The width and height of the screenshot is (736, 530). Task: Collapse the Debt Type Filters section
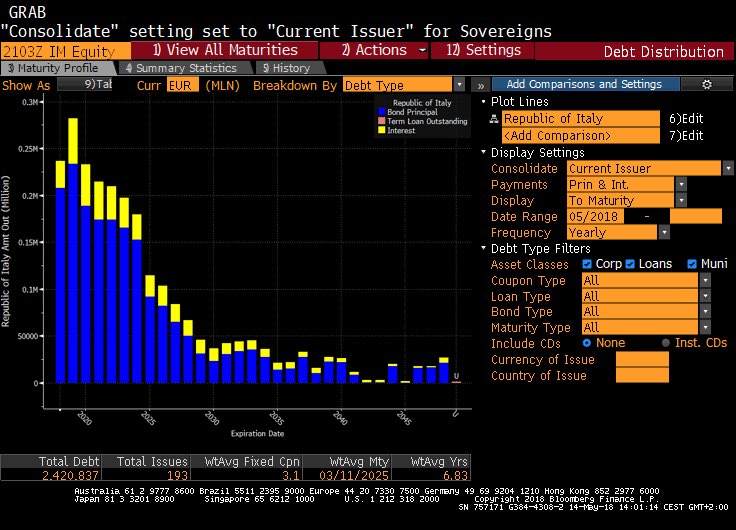pyautogui.click(x=483, y=248)
